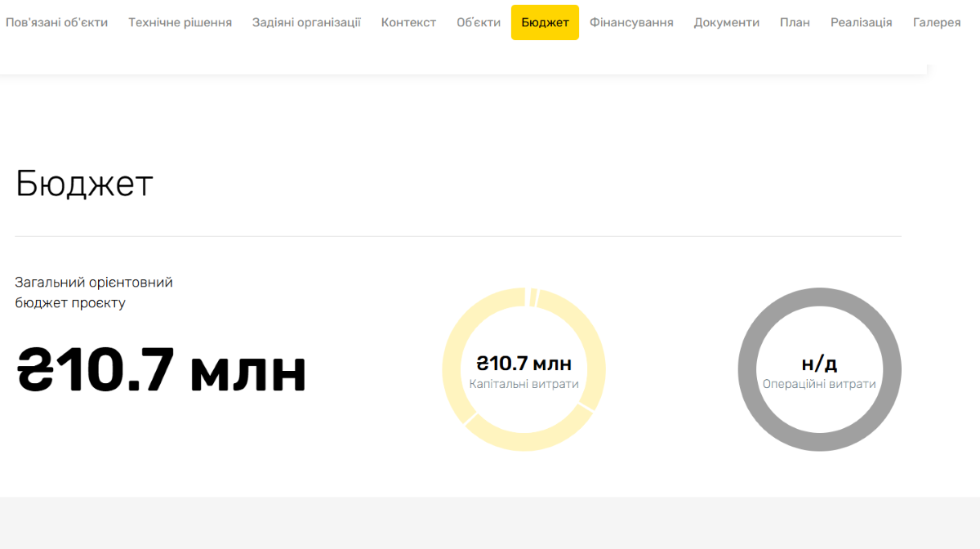Select the Контекст tab
Image resolution: width=980 pixels, height=549 pixels.
pyautogui.click(x=408, y=22)
